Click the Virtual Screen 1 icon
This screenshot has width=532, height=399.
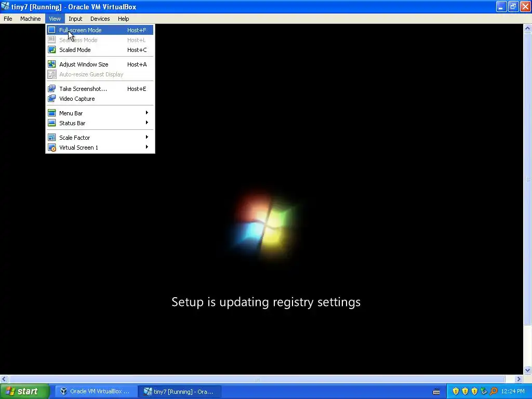coord(51,147)
